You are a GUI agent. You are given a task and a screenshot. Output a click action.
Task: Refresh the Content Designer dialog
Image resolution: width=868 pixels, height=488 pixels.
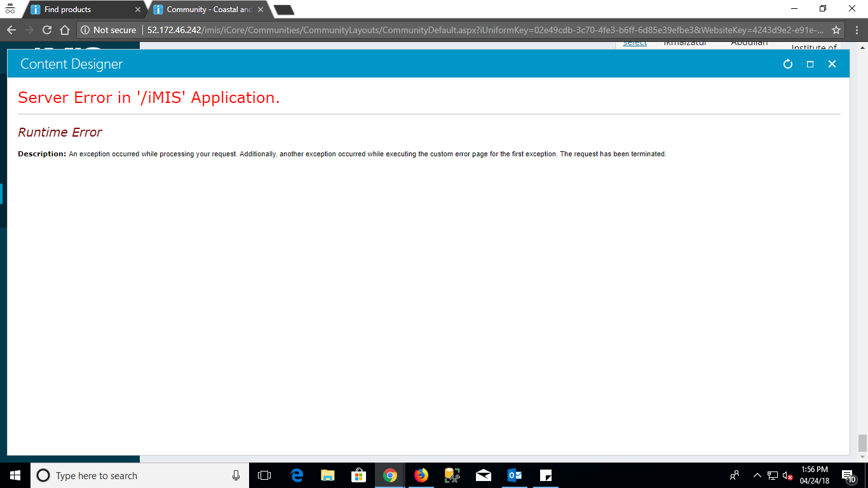click(788, 64)
